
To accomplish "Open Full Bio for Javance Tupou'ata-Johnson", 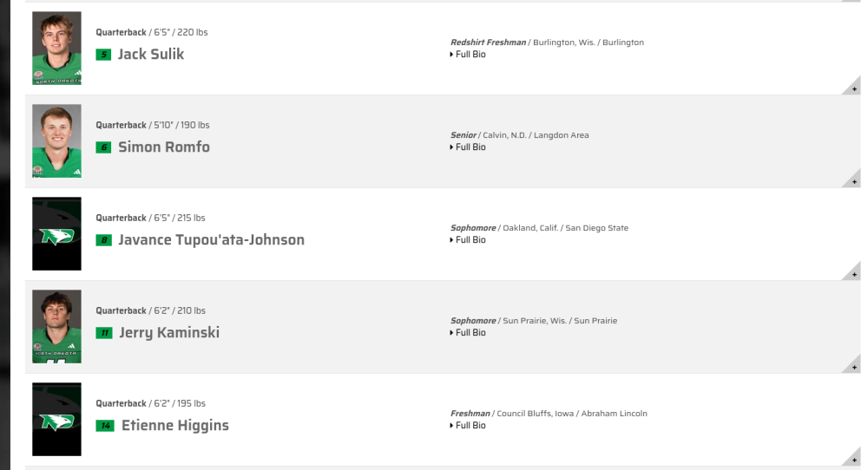I will (x=468, y=240).
